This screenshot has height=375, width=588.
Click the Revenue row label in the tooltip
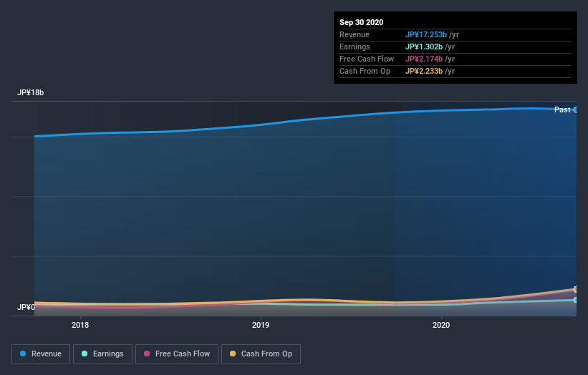355,34
